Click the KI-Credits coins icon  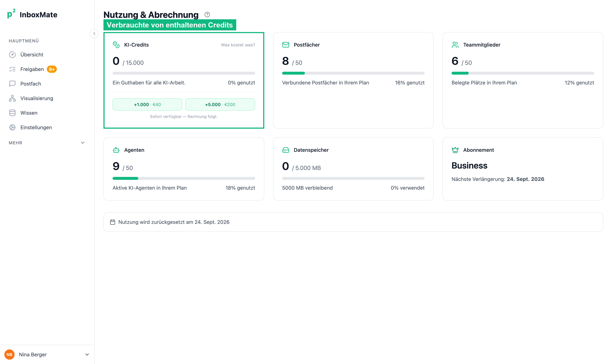click(116, 45)
